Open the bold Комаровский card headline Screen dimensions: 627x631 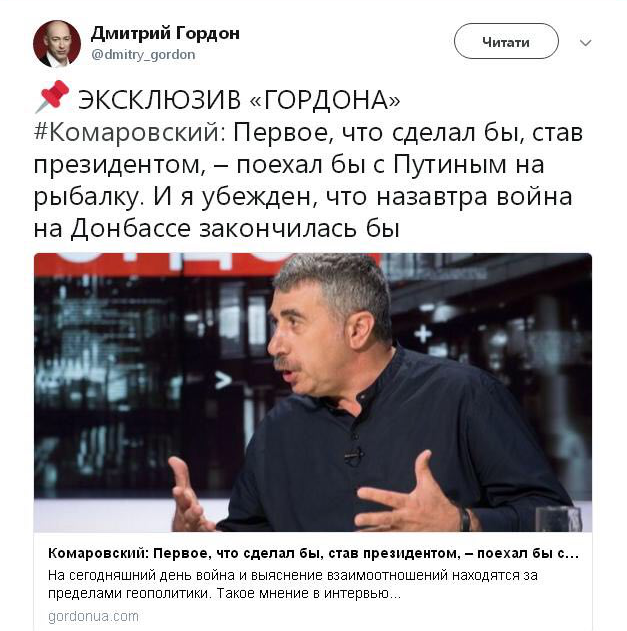pyautogui.click(x=314, y=554)
